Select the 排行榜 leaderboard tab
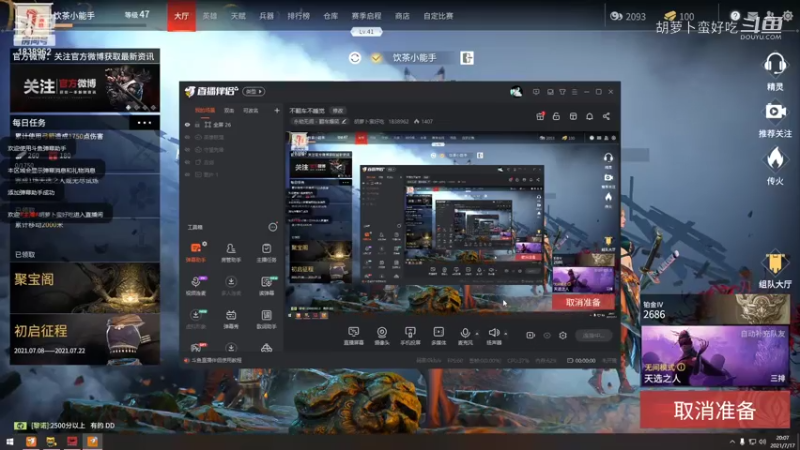The width and height of the screenshot is (800, 450). [x=298, y=16]
